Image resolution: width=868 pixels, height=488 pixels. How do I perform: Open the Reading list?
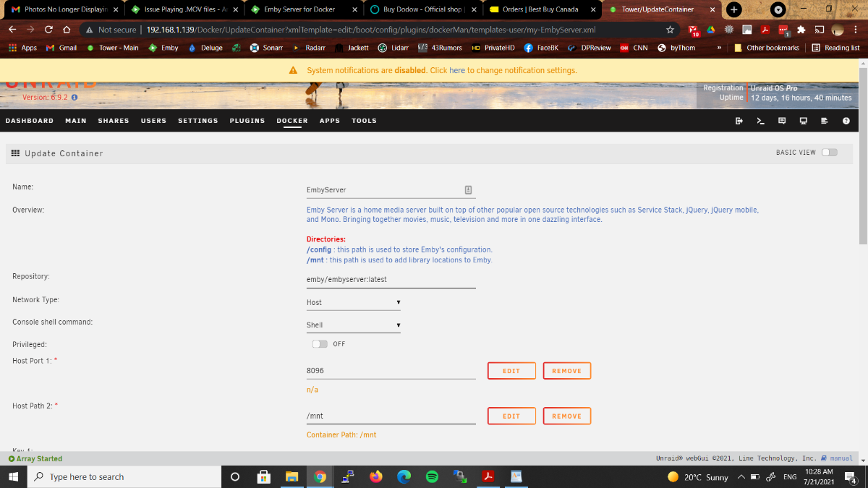pos(835,48)
